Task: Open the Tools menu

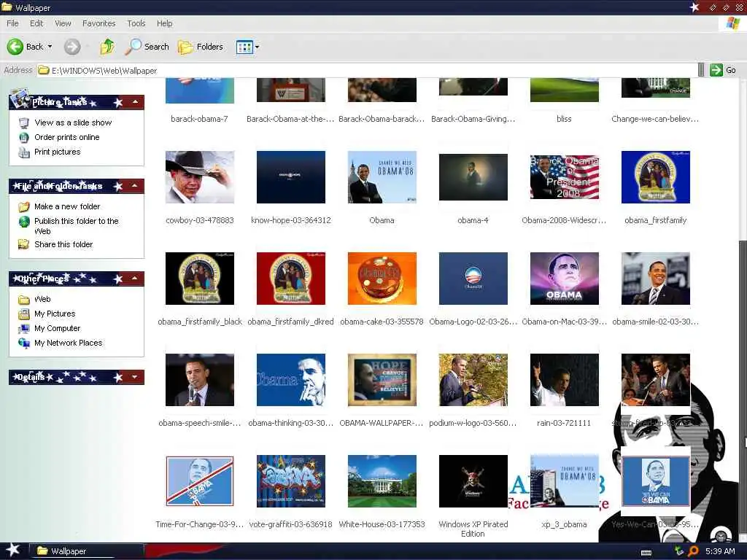Action: tap(136, 23)
